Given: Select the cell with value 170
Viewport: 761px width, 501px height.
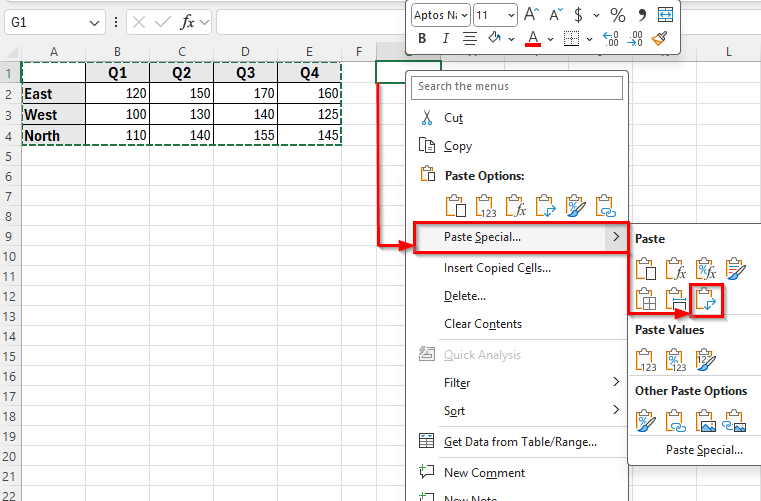Looking at the screenshot, I should coord(246,94).
